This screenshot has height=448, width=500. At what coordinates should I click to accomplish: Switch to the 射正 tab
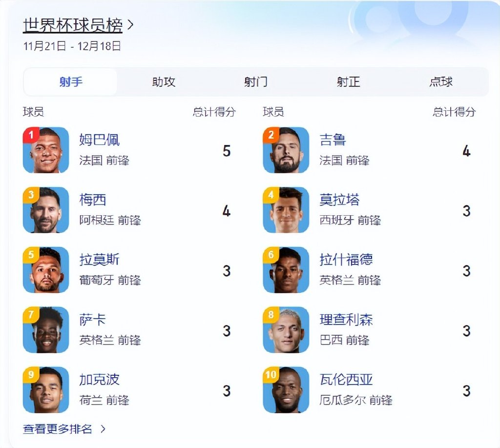[x=348, y=82]
